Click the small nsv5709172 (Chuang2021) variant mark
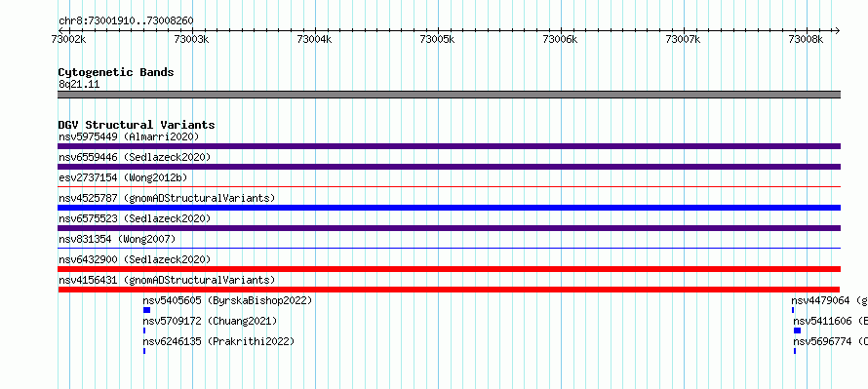Viewport: 868px width, 389px height. [144, 331]
